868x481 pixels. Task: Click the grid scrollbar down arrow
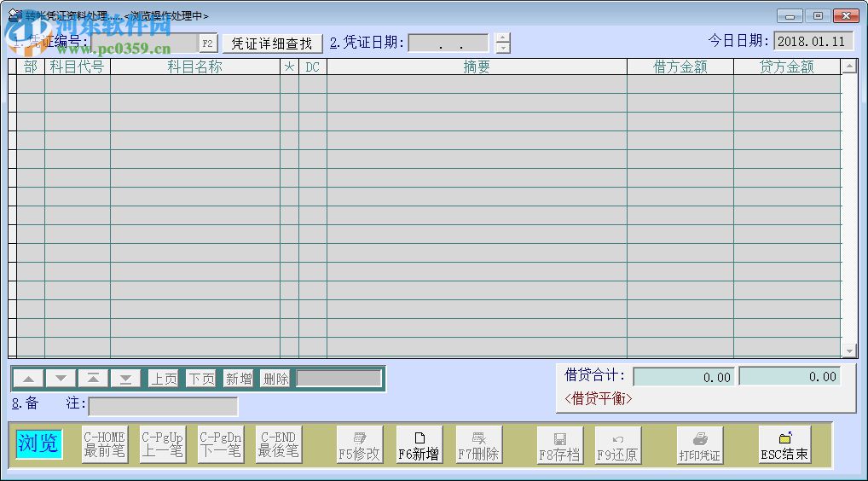click(849, 351)
